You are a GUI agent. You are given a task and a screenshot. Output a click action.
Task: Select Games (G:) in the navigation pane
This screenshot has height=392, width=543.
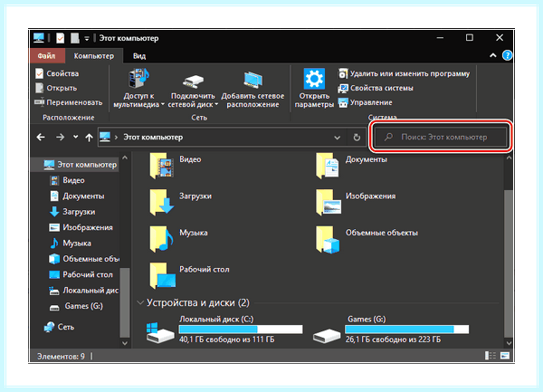(76, 306)
